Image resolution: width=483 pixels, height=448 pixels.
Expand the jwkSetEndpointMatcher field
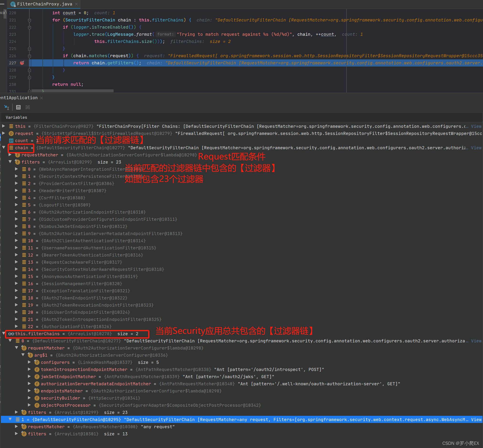pos(29,376)
